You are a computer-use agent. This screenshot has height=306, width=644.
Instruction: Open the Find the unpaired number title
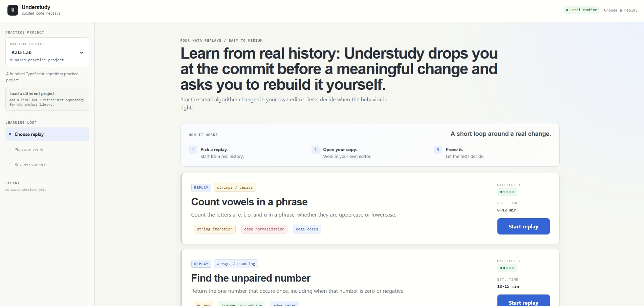click(251, 278)
